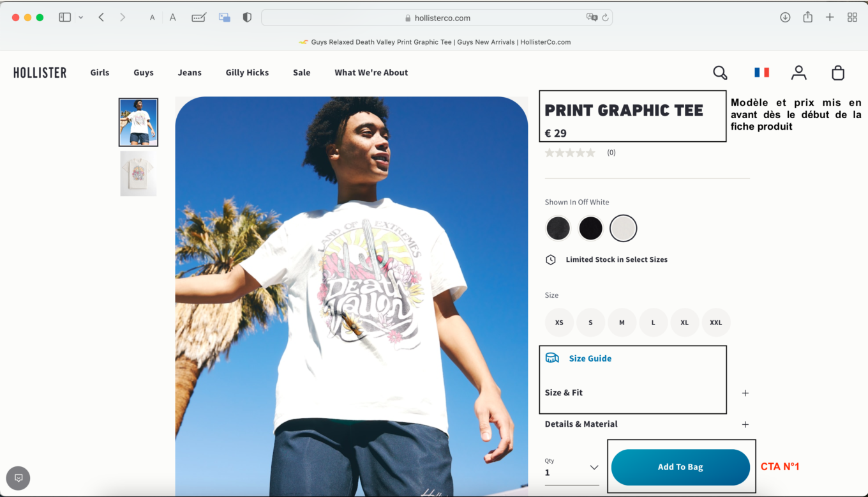Screen dimensions: 868x497
Task: Click the Size Guide shirt icon
Action: pyautogui.click(x=552, y=358)
